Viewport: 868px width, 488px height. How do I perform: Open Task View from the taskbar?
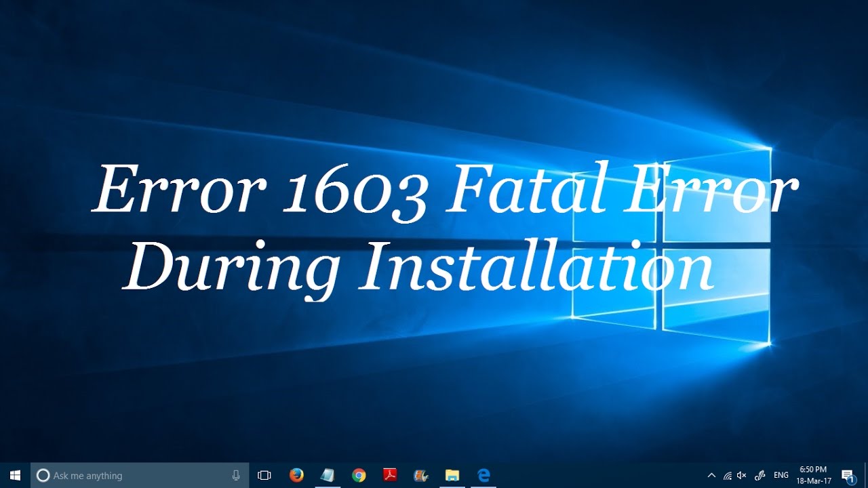[x=264, y=475]
